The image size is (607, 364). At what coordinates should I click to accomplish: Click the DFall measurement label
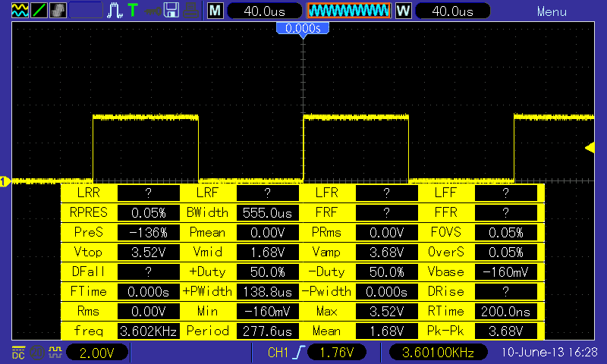coord(88,271)
